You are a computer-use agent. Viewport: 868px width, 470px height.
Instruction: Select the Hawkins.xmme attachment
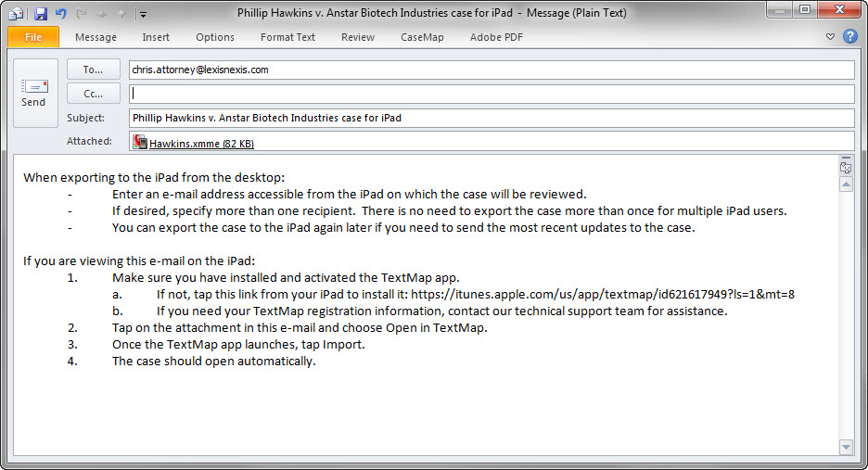pyautogui.click(x=201, y=144)
